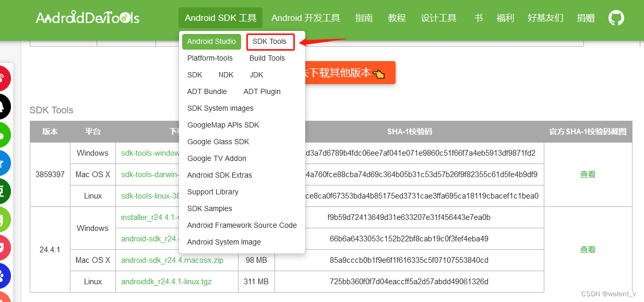Image resolution: width=644 pixels, height=302 pixels.
Task: Share via the light-green Evernote icon
Action: coord(3,219)
